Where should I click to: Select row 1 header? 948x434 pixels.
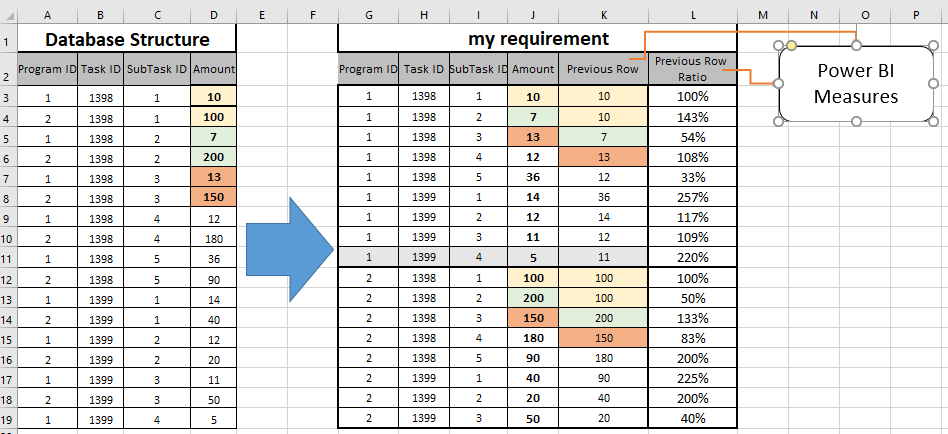[8, 41]
